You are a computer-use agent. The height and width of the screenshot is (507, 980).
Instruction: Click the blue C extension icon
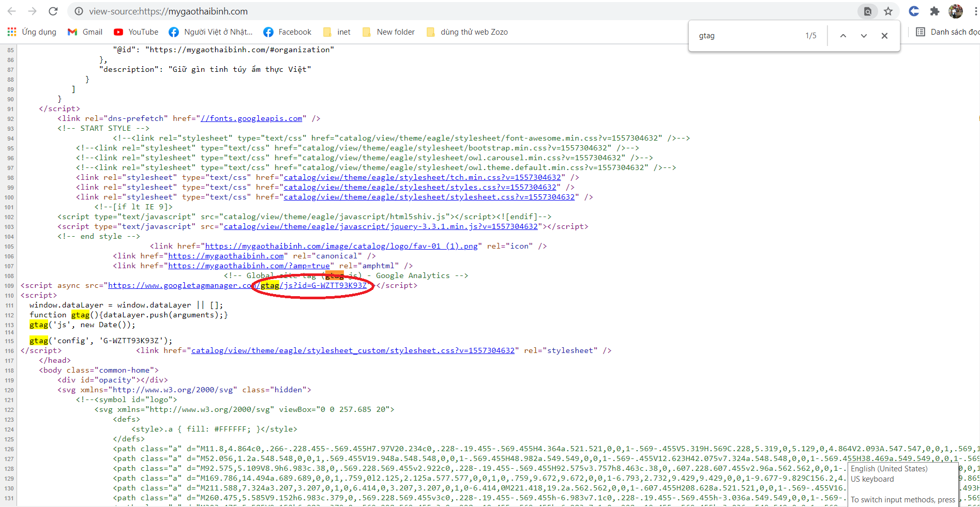(914, 11)
